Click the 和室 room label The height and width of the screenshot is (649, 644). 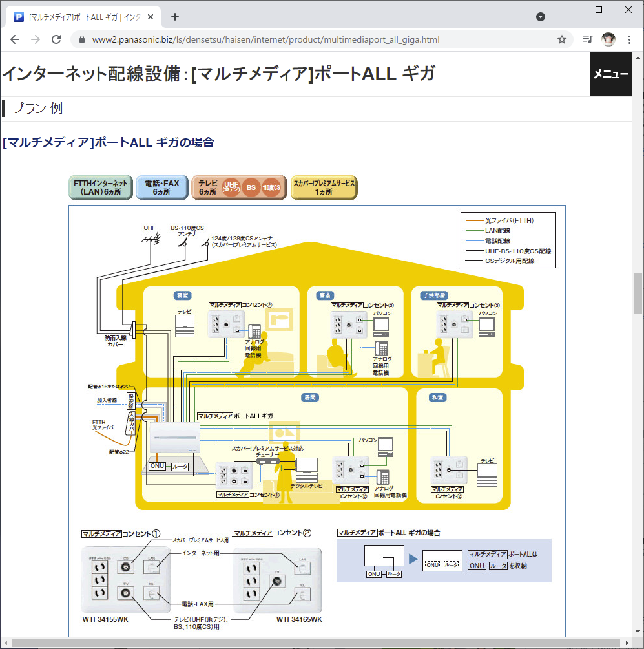[437, 398]
